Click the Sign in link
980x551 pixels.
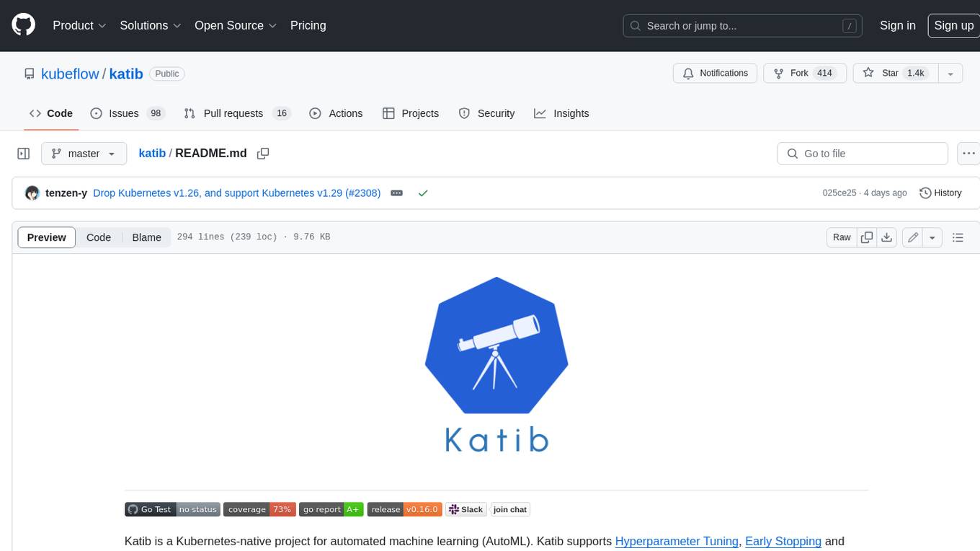coord(897,25)
